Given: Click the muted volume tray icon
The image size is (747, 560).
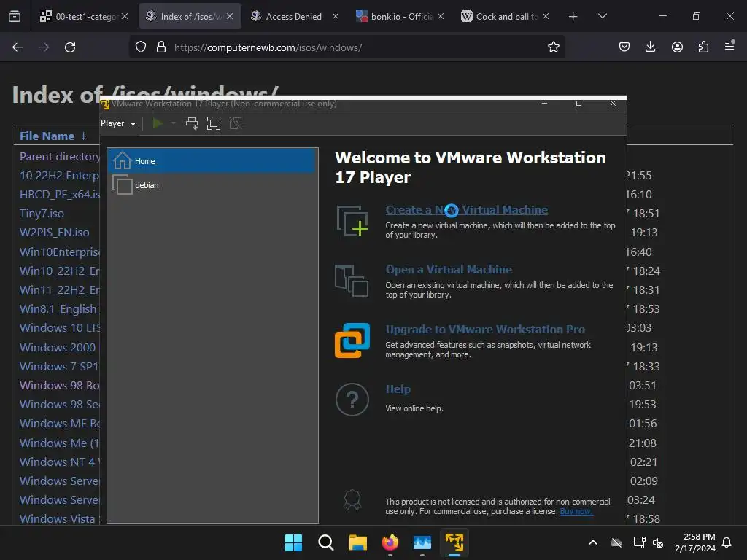Looking at the screenshot, I should tap(658, 542).
